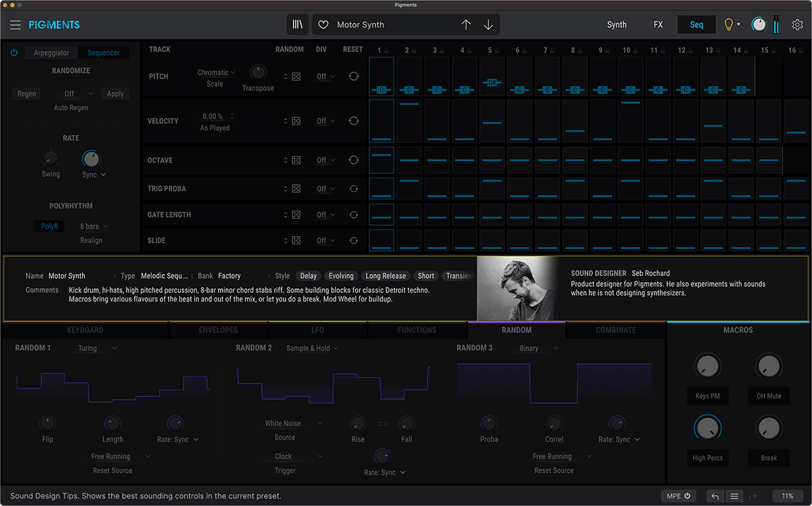Click the Realign polyrhythm button
The height and width of the screenshot is (506, 812).
click(91, 240)
